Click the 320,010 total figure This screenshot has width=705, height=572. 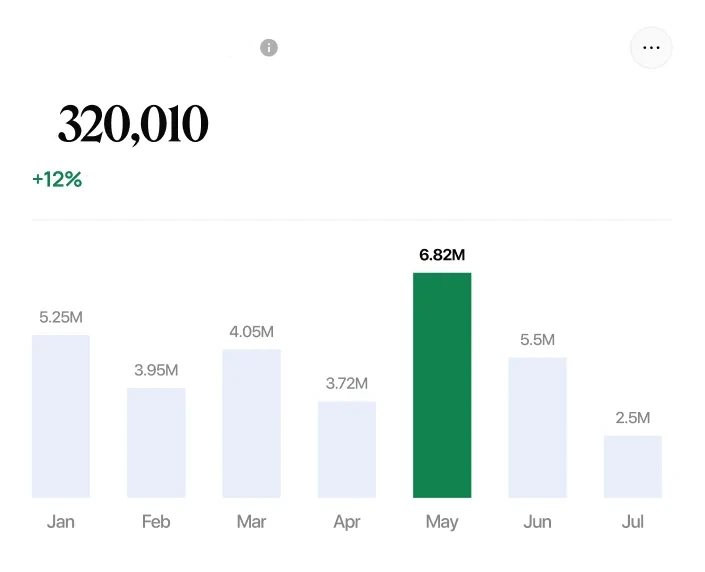pos(133,125)
